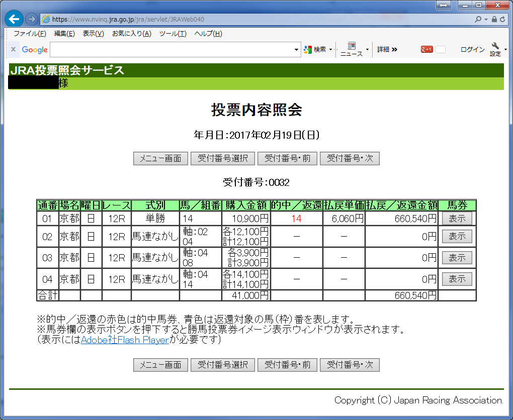
Task: Open the Adobe社Flash Player link
Action: click(x=125, y=340)
